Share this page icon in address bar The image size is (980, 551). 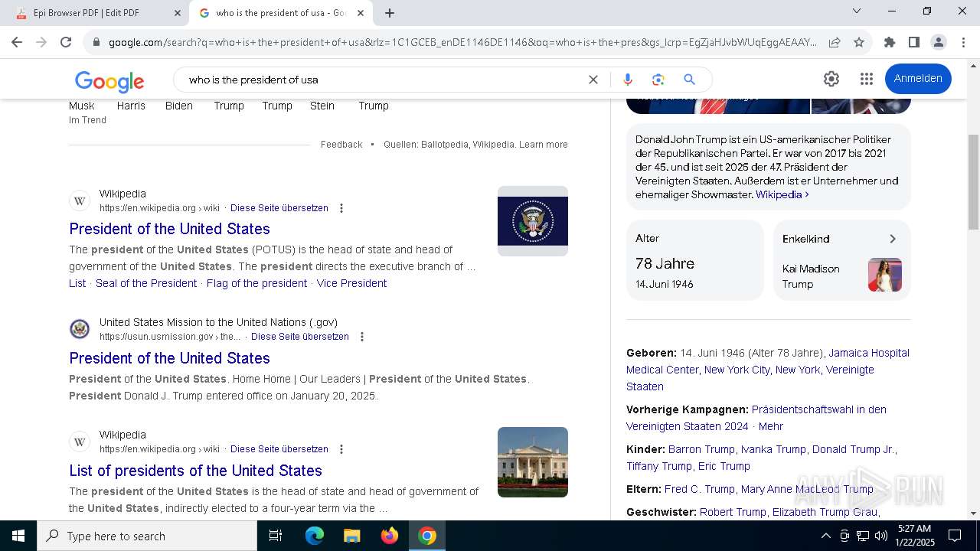835,42
